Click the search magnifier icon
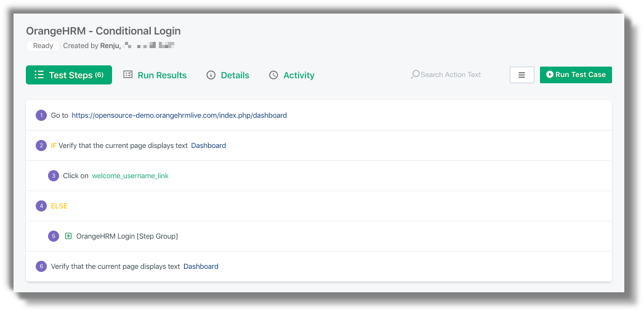Viewport: 644px width, 312px height. point(415,75)
